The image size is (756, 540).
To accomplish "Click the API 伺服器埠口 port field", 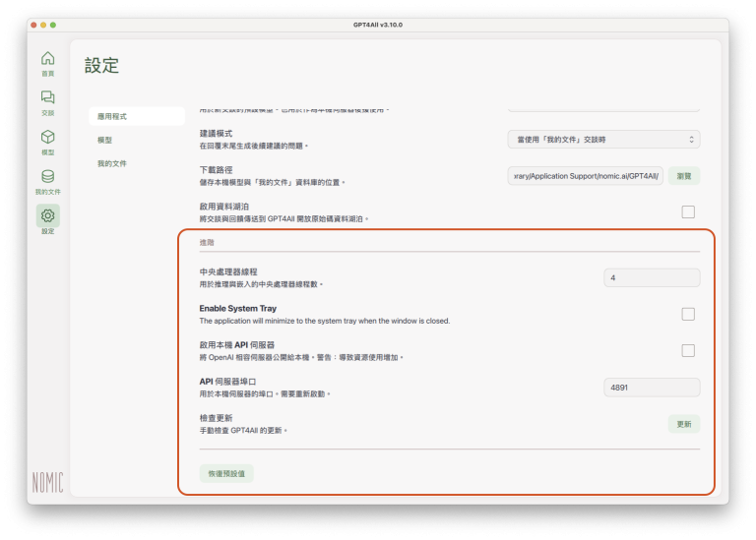I will pos(652,388).
